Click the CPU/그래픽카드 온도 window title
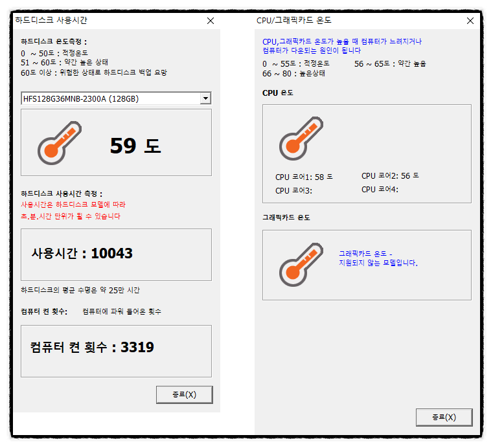The image size is (493, 448). pos(293,21)
